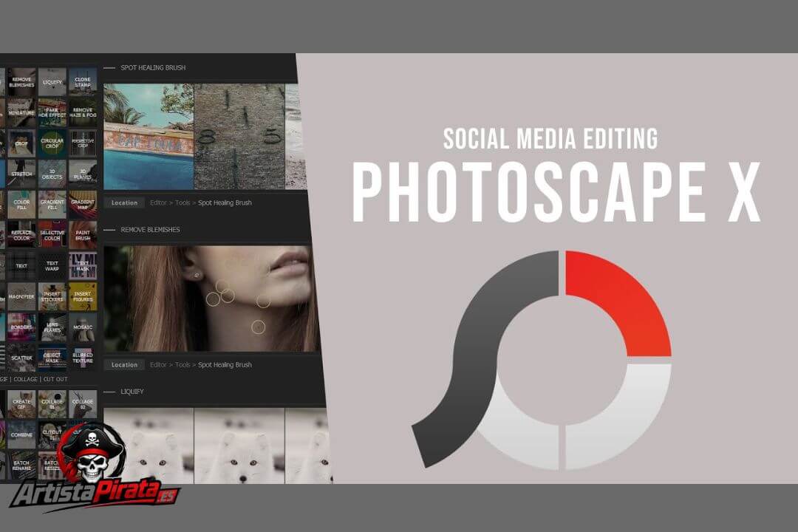Follow the Tools breadcrumb under Spot Healing Brush section
Image resolution: width=798 pixels, height=532 pixels.
pos(183,202)
